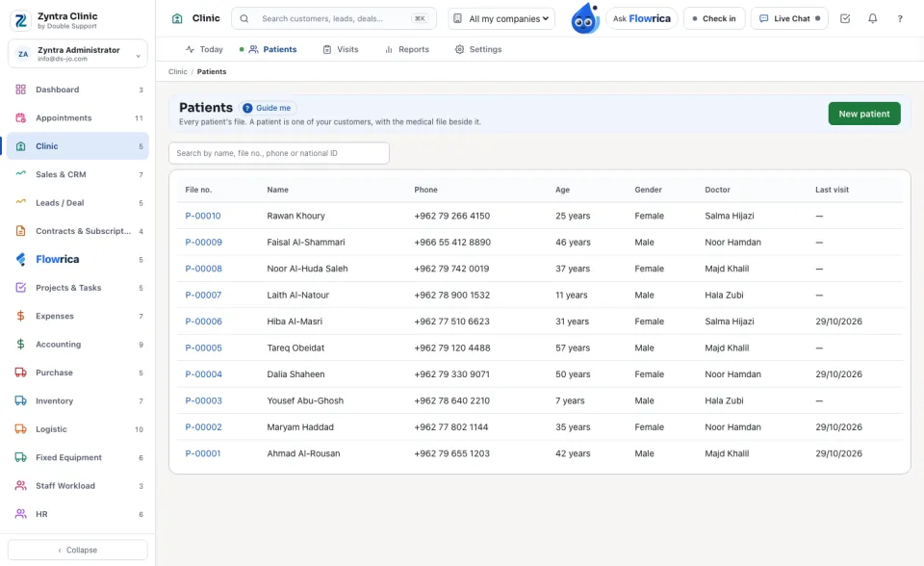
Task: Open patient file P-00002
Action: click(x=203, y=427)
